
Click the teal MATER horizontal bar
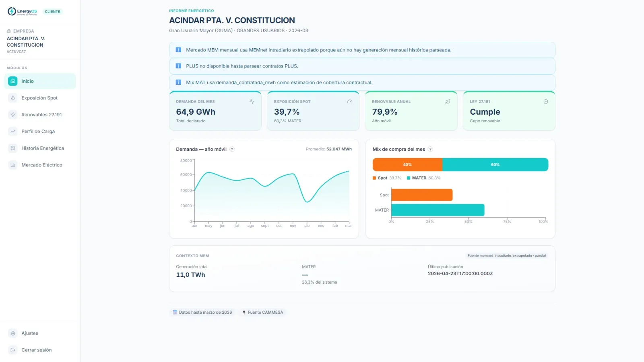coord(438,210)
